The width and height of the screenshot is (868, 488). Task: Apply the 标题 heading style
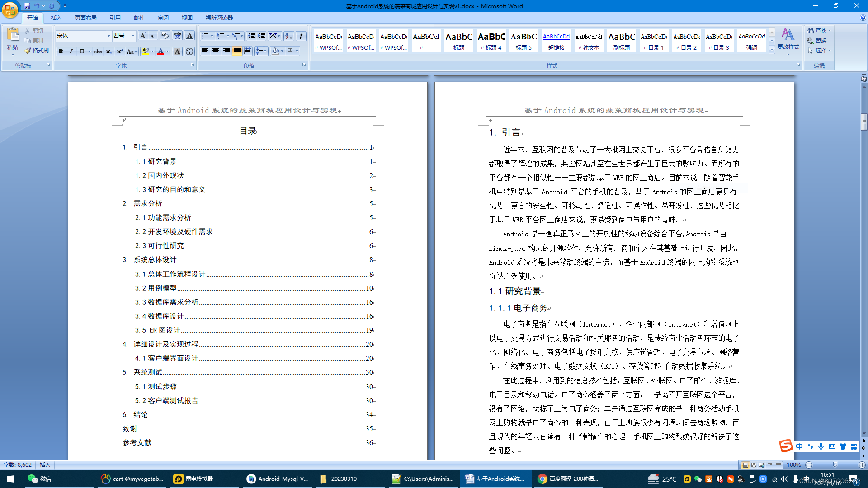[458, 40]
